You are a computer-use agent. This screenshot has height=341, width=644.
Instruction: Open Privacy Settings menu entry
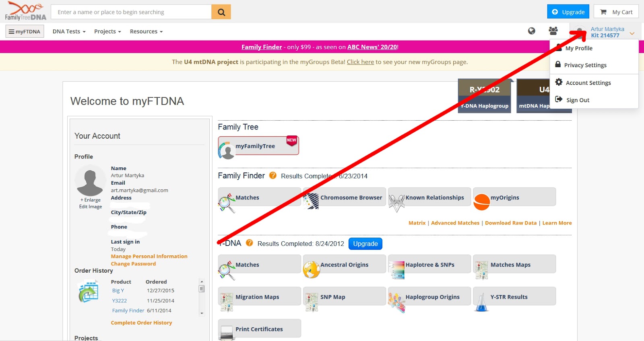click(x=585, y=65)
